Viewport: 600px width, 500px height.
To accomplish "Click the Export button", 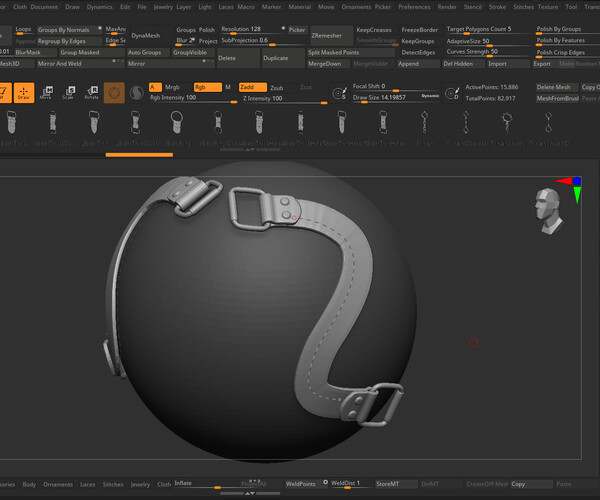I will pos(545,64).
